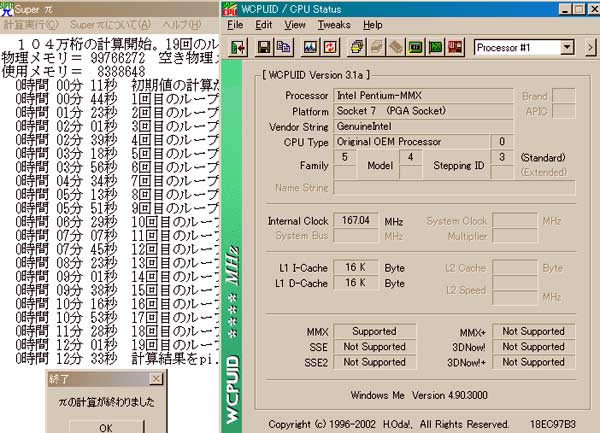Click the floppy disk save icon
600x433 pixels.
pos(264,47)
